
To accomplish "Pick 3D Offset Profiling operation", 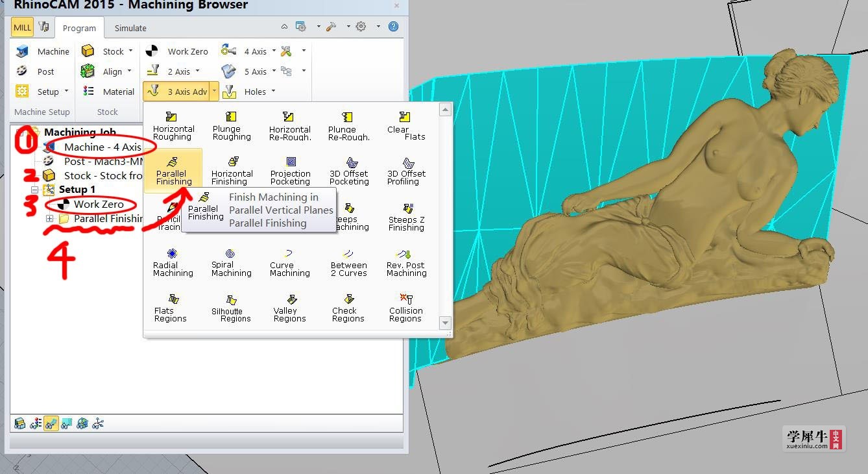I will tap(406, 170).
